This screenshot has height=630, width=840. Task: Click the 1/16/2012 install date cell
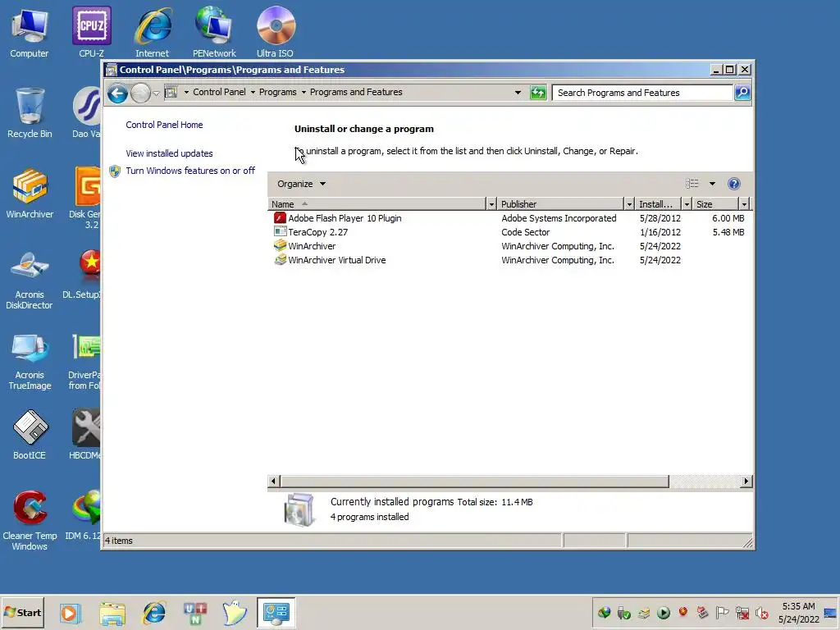point(660,232)
